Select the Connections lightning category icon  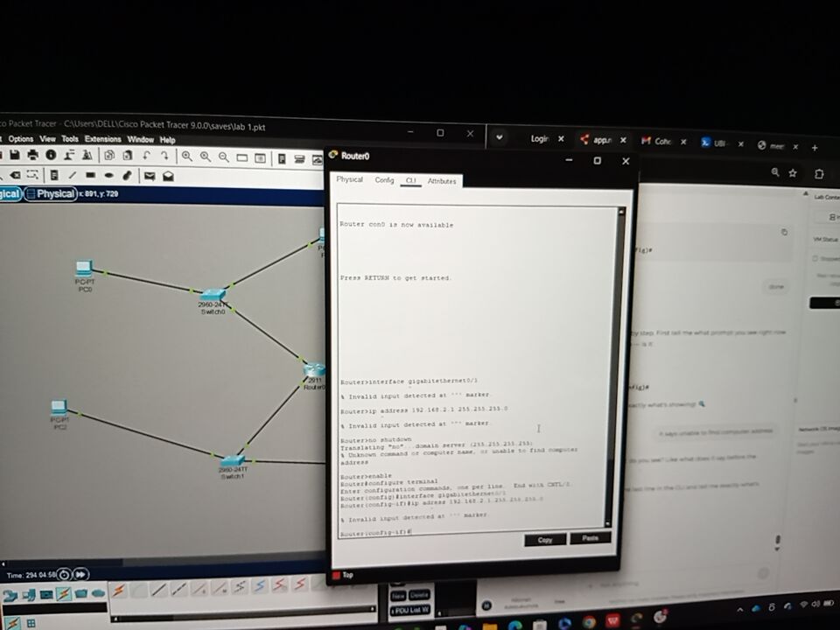64,593
